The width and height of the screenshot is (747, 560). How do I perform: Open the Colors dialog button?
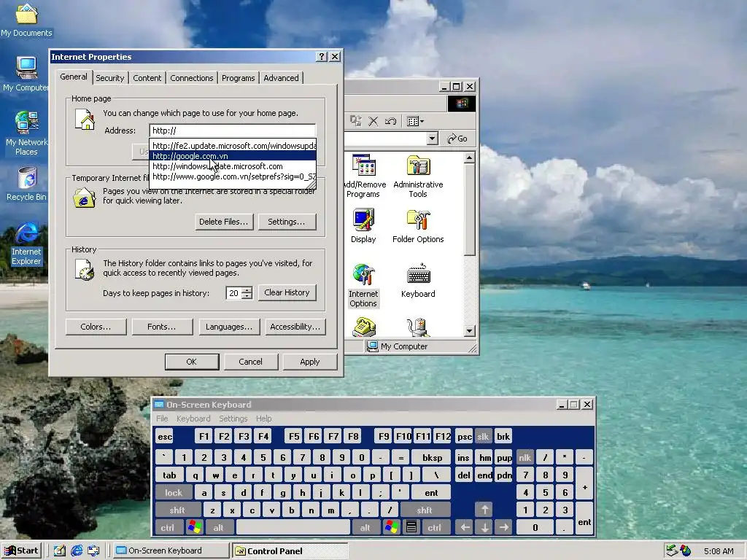click(x=96, y=327)
